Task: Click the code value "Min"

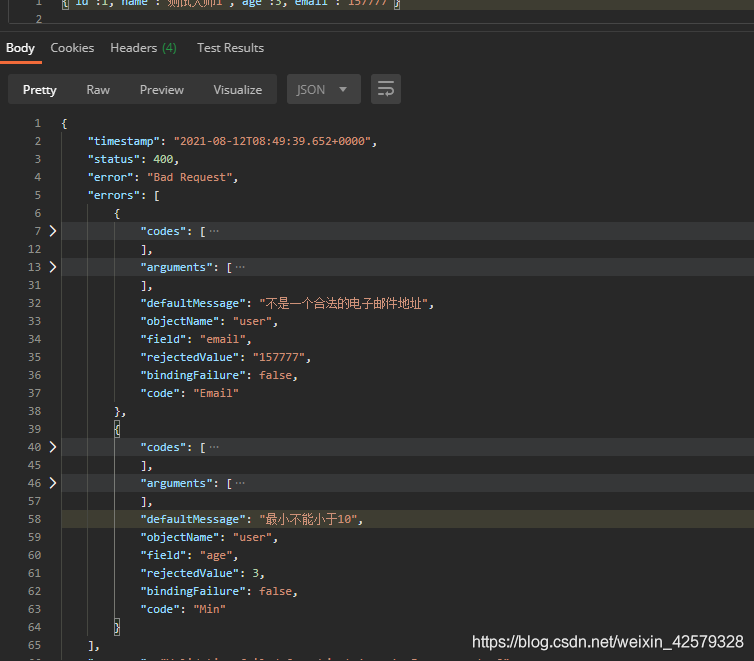Action: pos(209,609)
